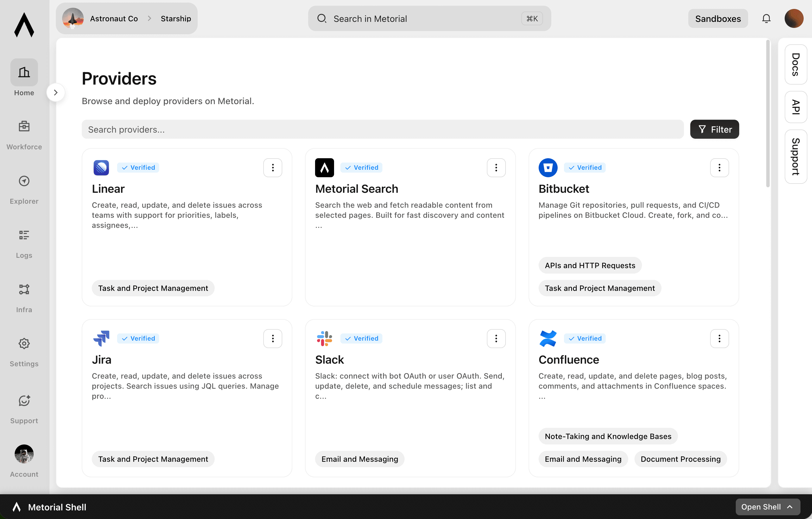Open the API side tab
Screen dimensions: 812x519
tap(796, 107)
